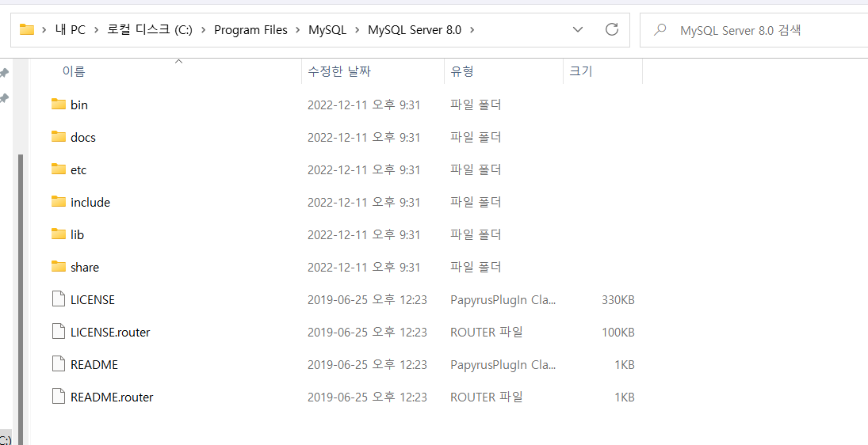Open the docs folder icon
This screenshot has height=445, width=868.
(x=59, y=136)
